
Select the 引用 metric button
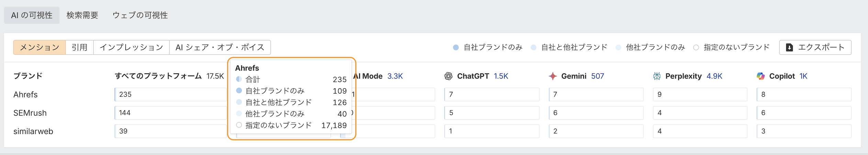[79, 47]
